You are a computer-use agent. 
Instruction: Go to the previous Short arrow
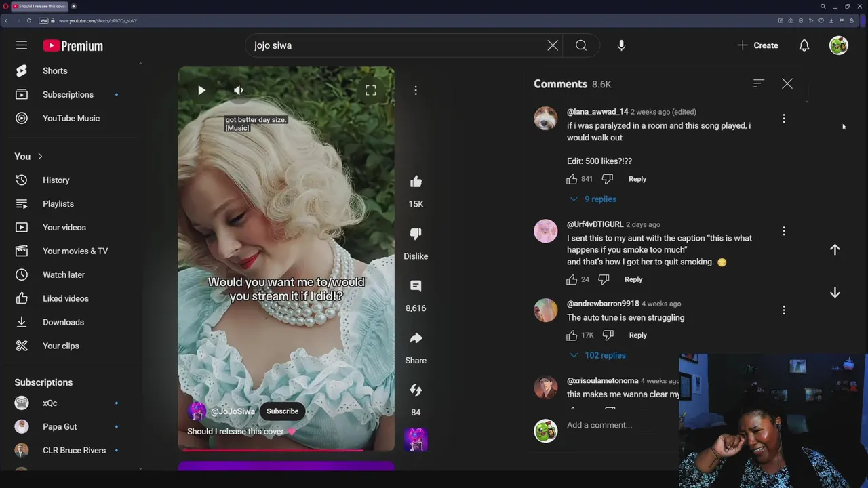[835, 249]
